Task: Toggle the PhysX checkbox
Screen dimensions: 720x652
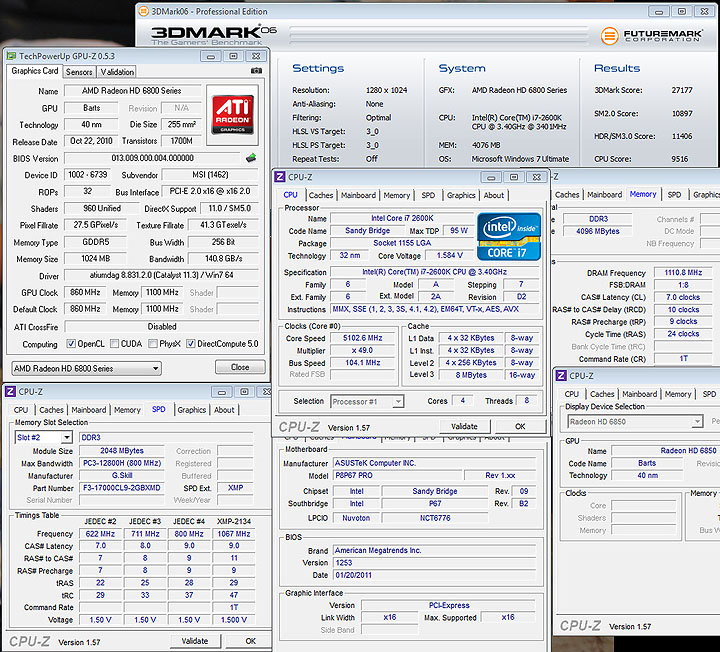Action: 153,343
